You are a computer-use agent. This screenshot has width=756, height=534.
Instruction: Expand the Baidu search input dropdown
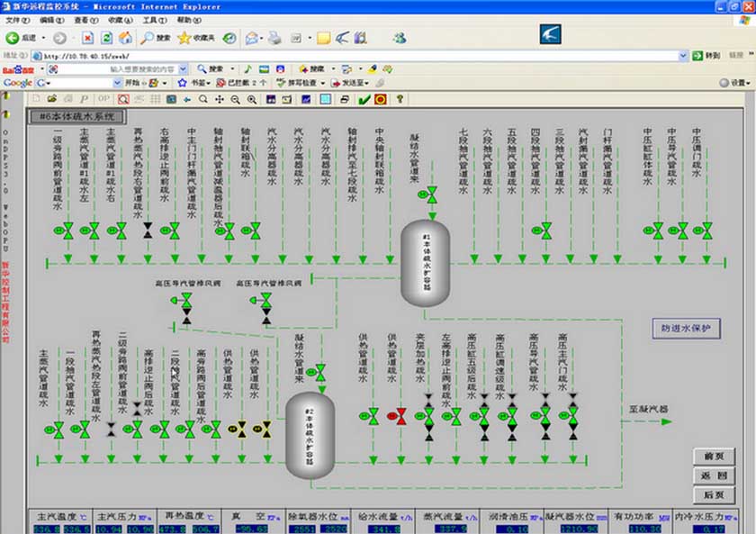183,68
